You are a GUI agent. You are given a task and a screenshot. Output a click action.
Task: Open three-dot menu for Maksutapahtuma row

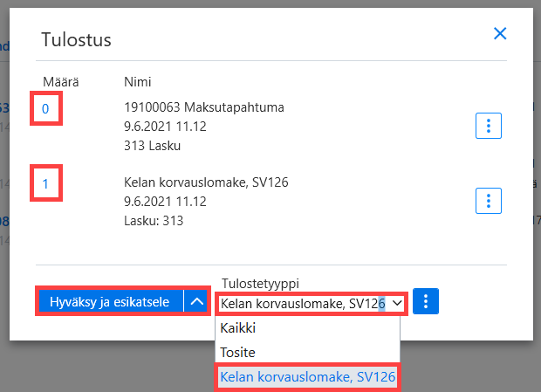[x=489, y=126]
